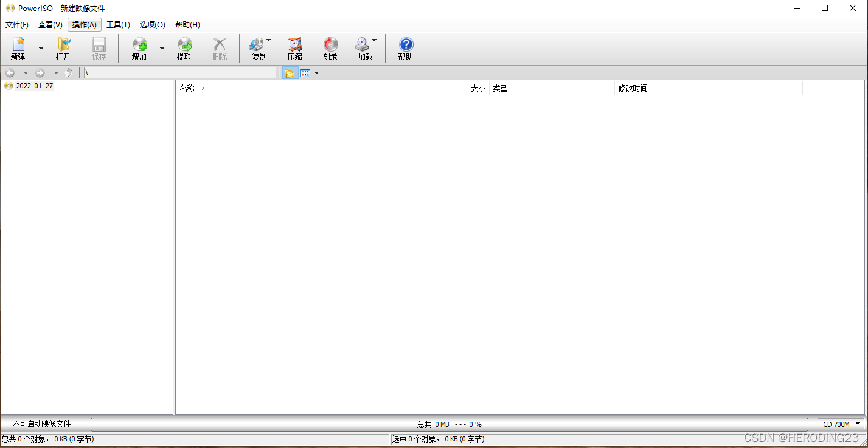Click the 不可启动映像文件 status label
868x448 pixels.
tap(42, 424)
